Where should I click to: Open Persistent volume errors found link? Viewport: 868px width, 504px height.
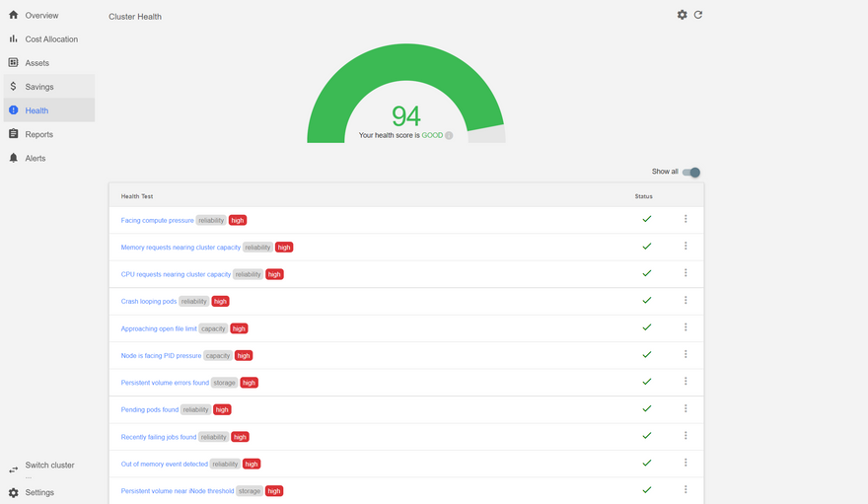click(165, 383)
